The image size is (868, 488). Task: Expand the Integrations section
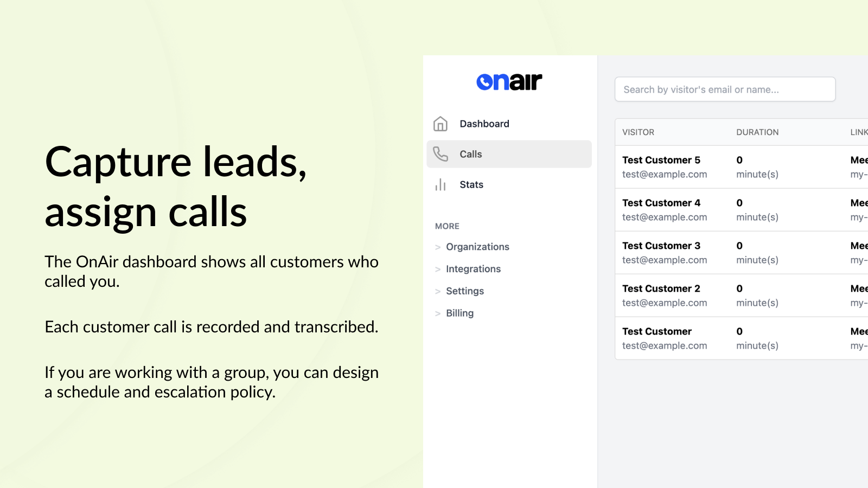click(473, 269)
